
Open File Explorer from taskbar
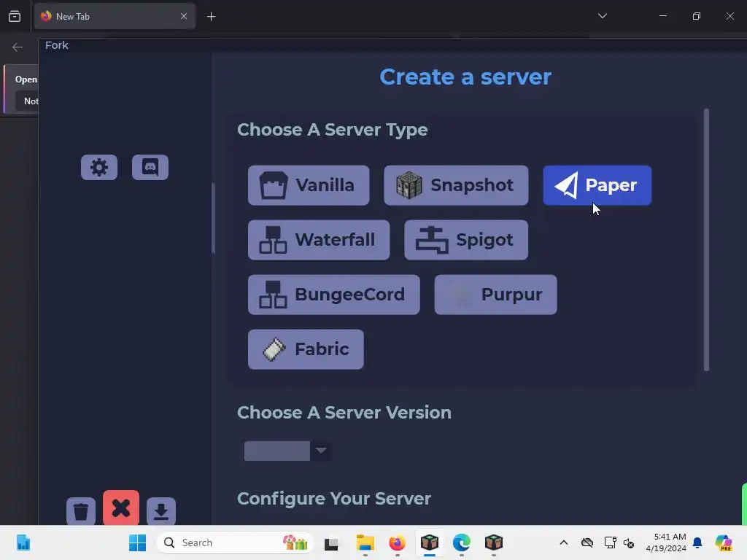(x=365, y=542)
